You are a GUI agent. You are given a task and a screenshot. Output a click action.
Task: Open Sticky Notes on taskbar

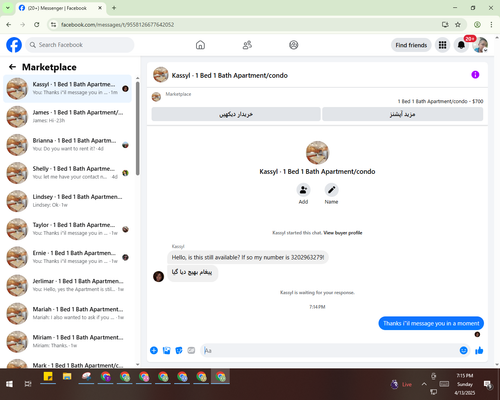point(48,377)
